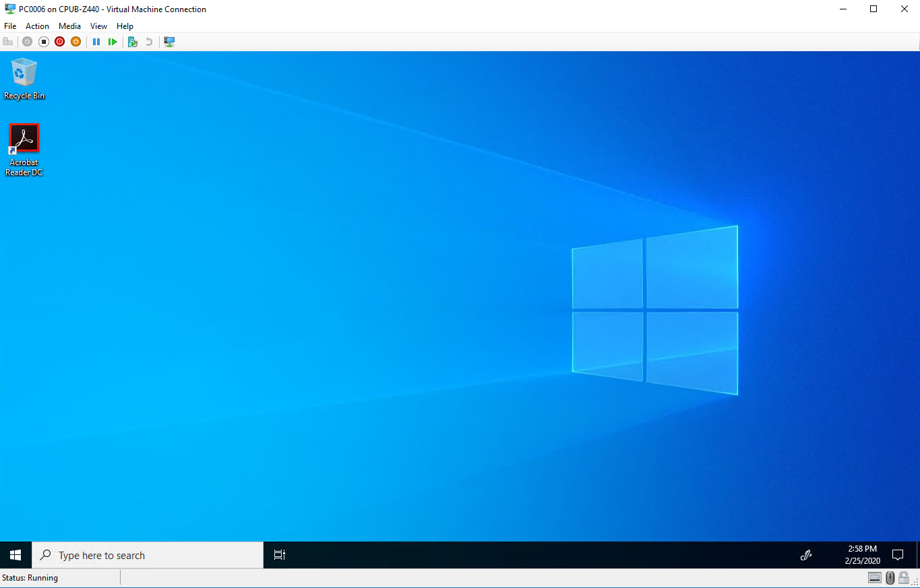The width and height of the screenshot is (920, 588).
Task: Open Task View on the taskbar
Action: (280, 554)
